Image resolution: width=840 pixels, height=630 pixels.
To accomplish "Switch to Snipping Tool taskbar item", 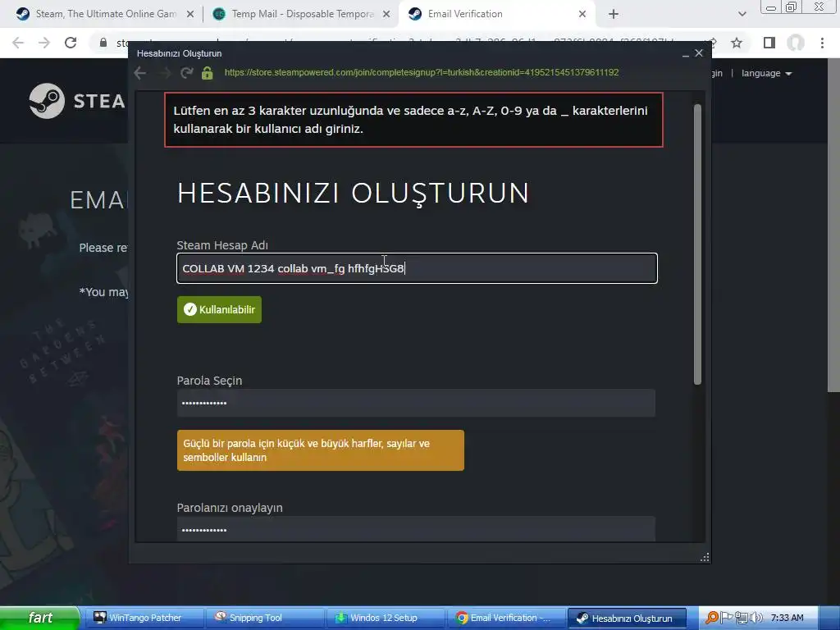I will [265, 618].
